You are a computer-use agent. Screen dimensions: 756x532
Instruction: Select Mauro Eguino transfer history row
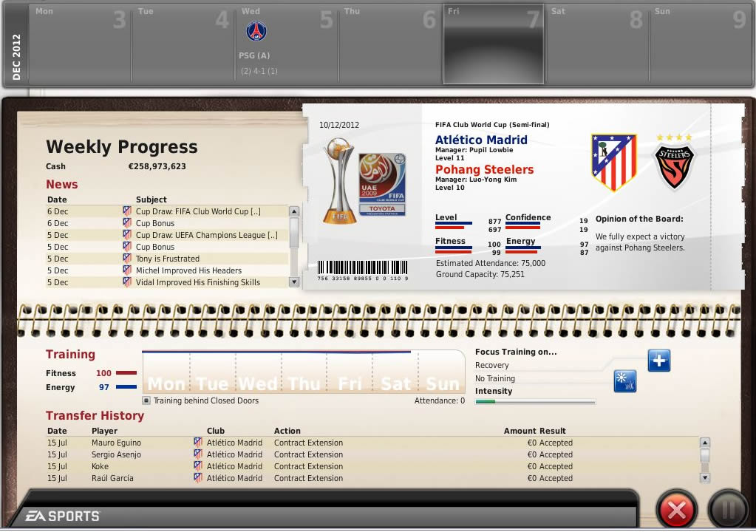coord(116,443)
